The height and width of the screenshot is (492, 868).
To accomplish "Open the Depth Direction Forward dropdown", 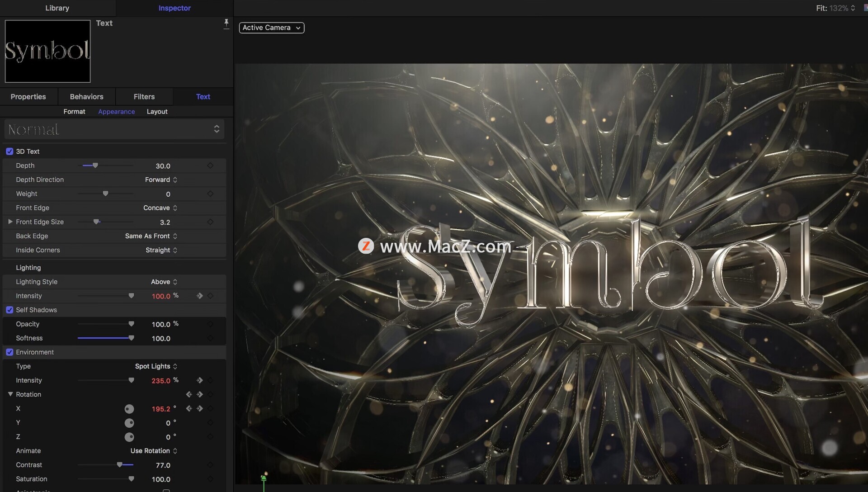I will (161, 180).
